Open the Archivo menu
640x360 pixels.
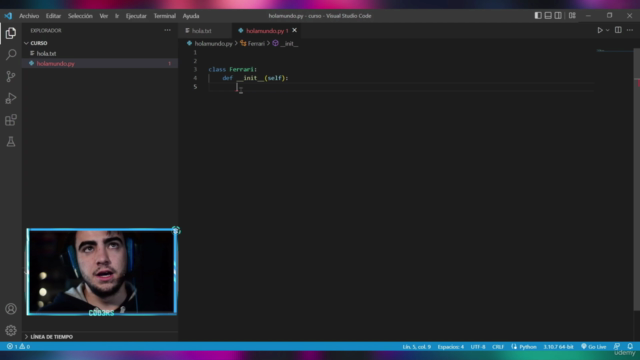[x=29, y=16]
